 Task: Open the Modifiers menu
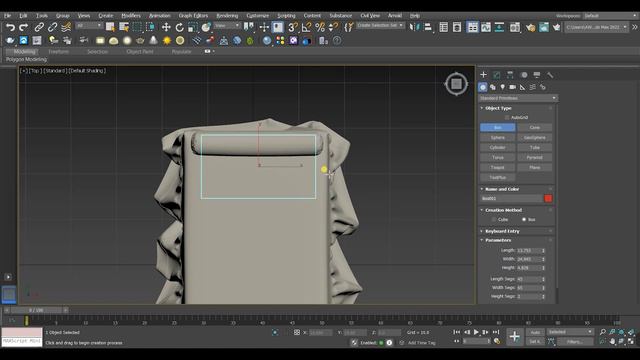[131, 16]
